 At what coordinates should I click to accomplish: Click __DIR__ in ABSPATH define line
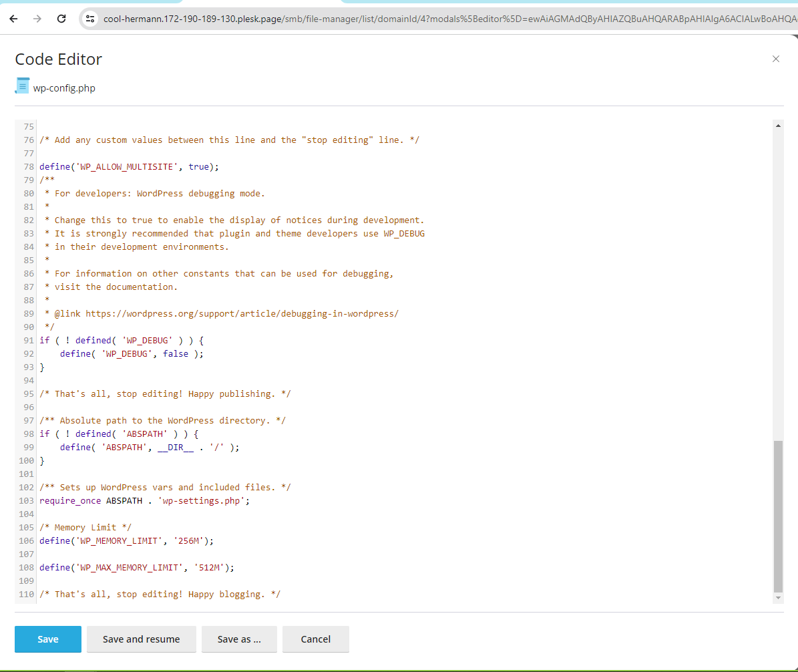[176, 448]
